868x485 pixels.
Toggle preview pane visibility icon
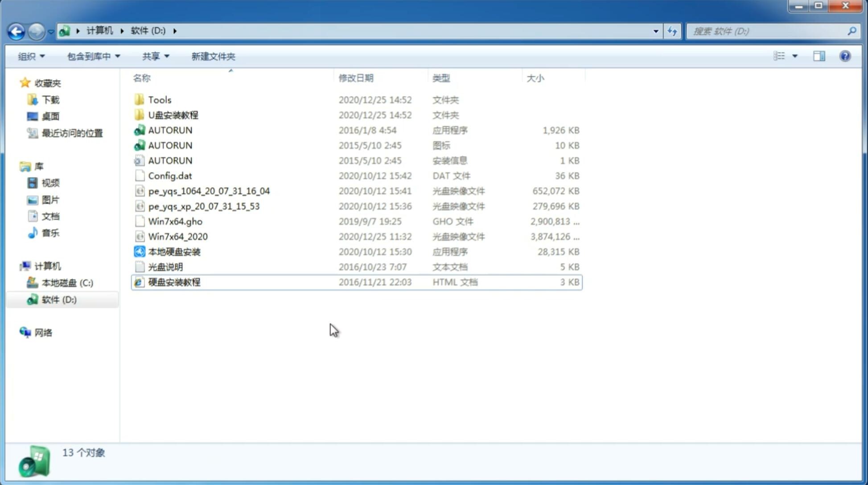(x=819, y=56)
